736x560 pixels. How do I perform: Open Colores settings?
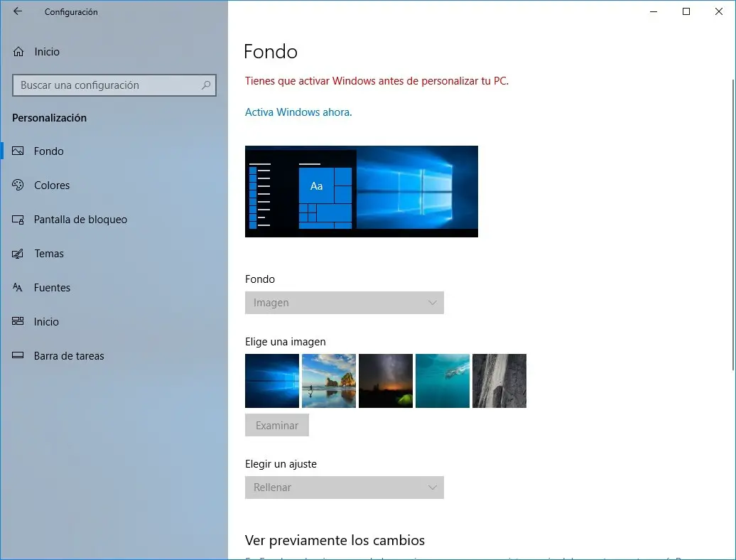(x=52, y=185)
